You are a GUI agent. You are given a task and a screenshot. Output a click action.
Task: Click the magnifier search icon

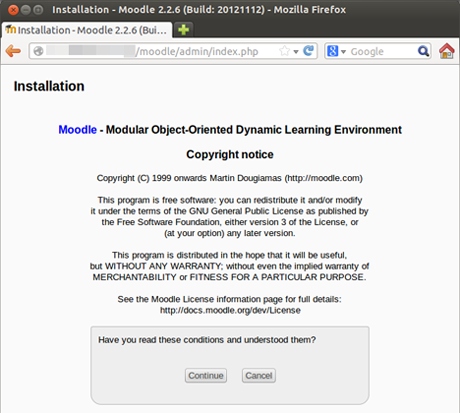tap(423, 51)
